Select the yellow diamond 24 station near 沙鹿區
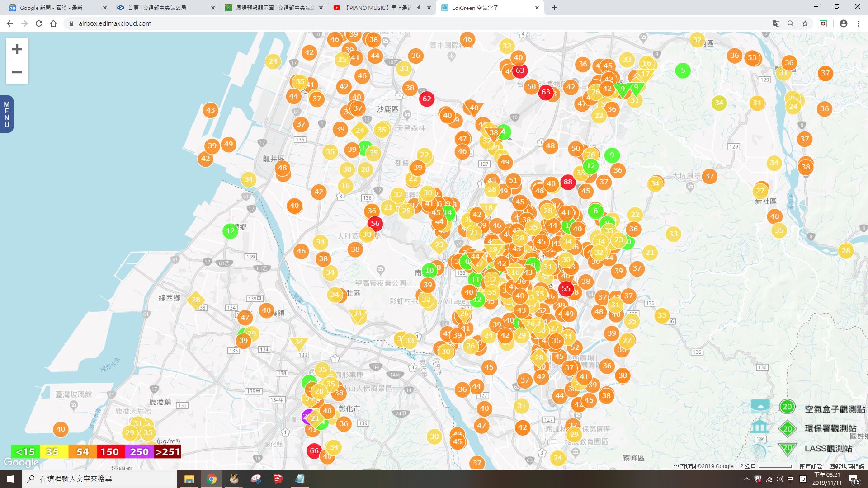The image size is (868, 488). (x=360, y=131)
